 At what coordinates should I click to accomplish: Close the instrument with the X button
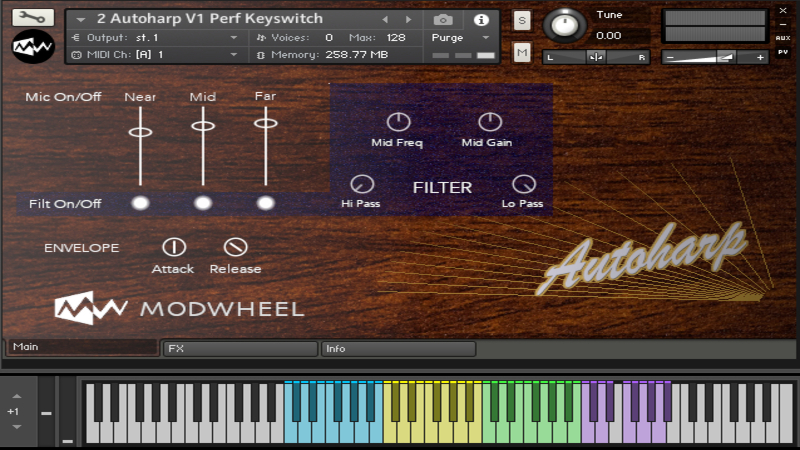point(783,10)
